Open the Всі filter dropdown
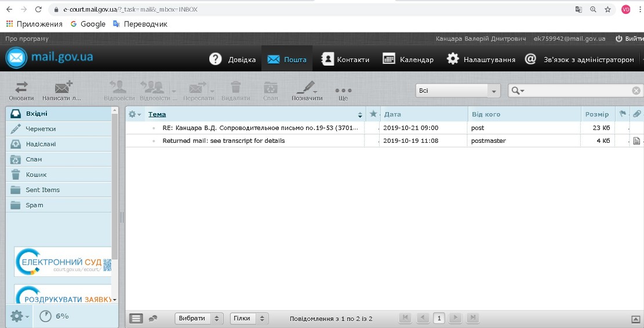The image size is (644, 328). (x=458, y=91)
